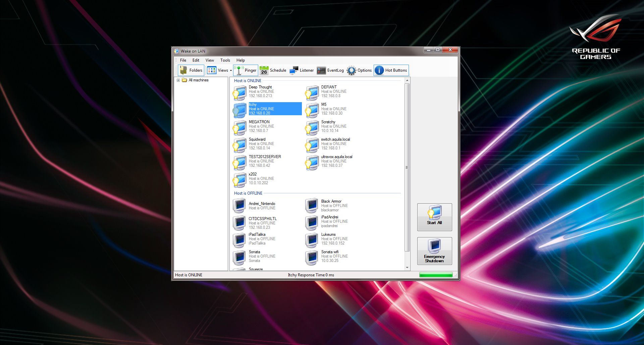Expand the All machines tree node
This screenshot has height=345, width=644.
point(178,80)
